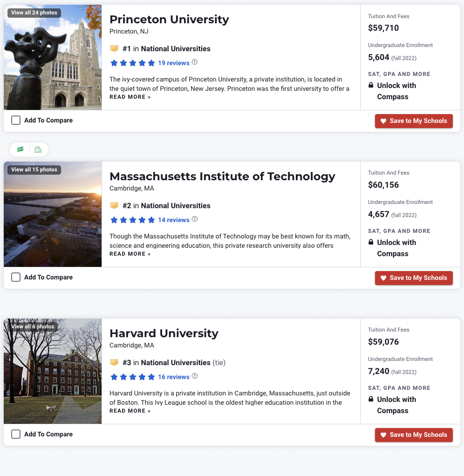Check Add To Compare for Princeton University
Image resolution: width=464 pixels, height=476 pixels.
(x=16, y=120)
